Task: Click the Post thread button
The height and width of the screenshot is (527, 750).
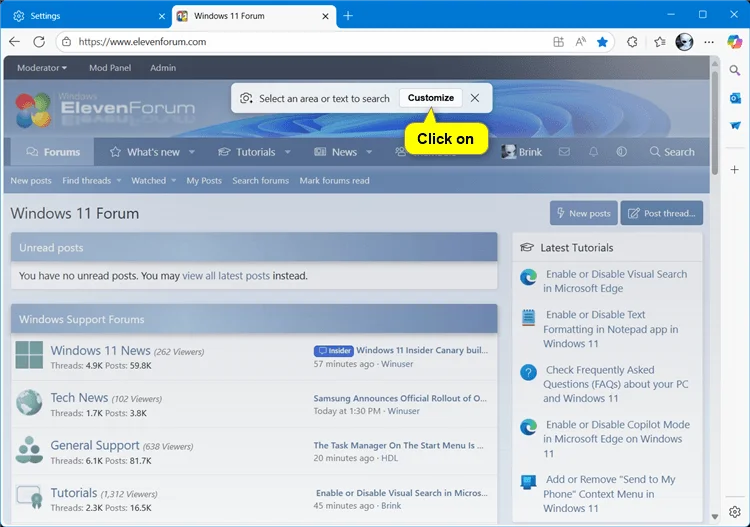Action: (x=662, y=213)
